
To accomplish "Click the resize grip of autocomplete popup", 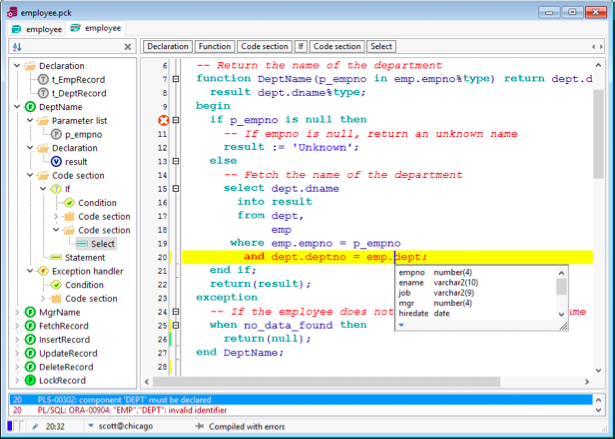I will tap(563, 326).
